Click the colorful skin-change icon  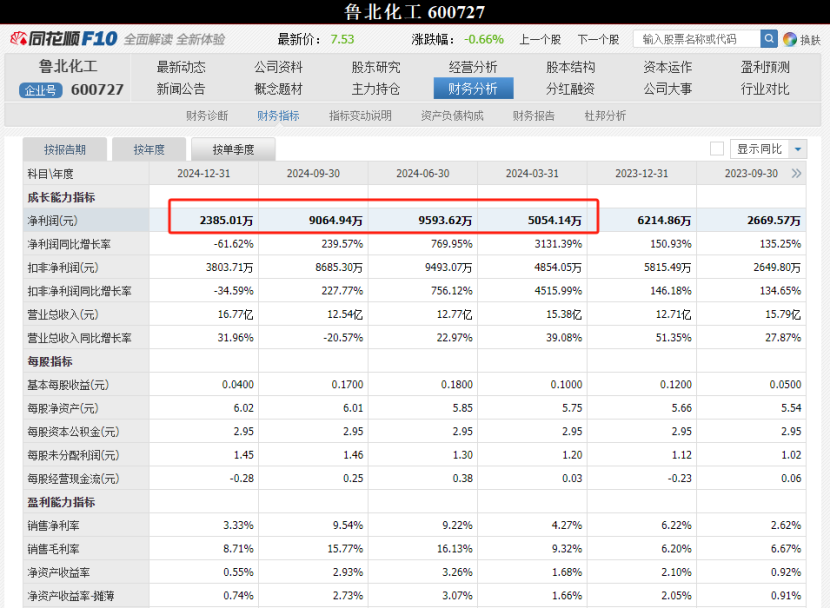tap(790, 39)
